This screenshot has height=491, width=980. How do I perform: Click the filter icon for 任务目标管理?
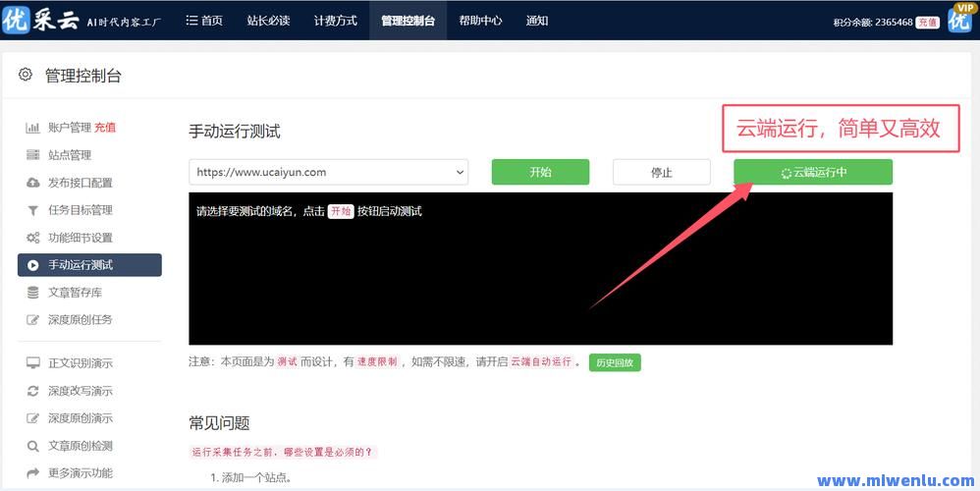pos(32,210)
